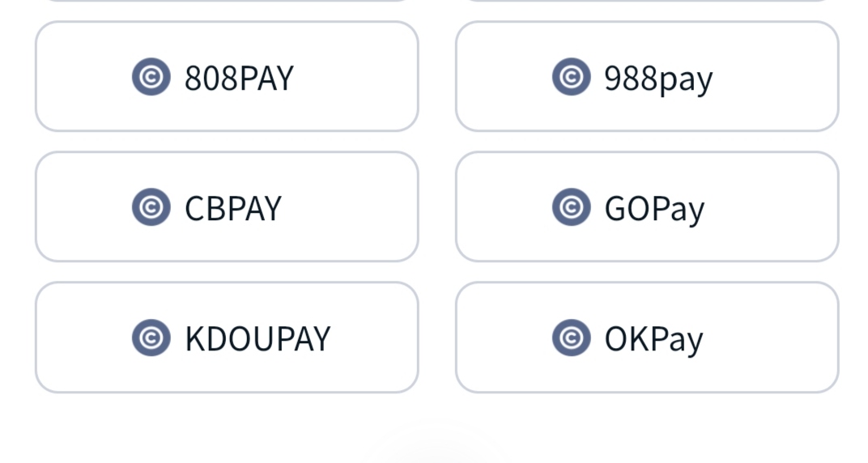Screen dimensions: 868x463
Task: Click the coin icon beside 808PAY
Action: coord(151,77)
